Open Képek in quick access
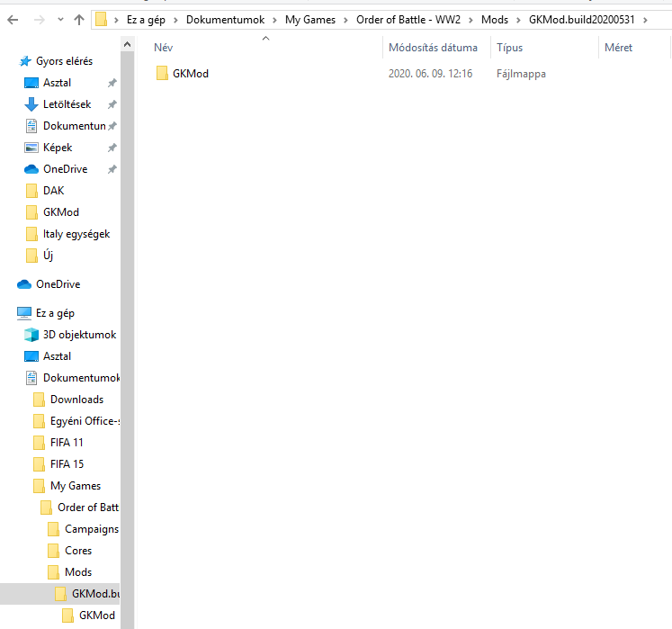 tap(58, 148)
